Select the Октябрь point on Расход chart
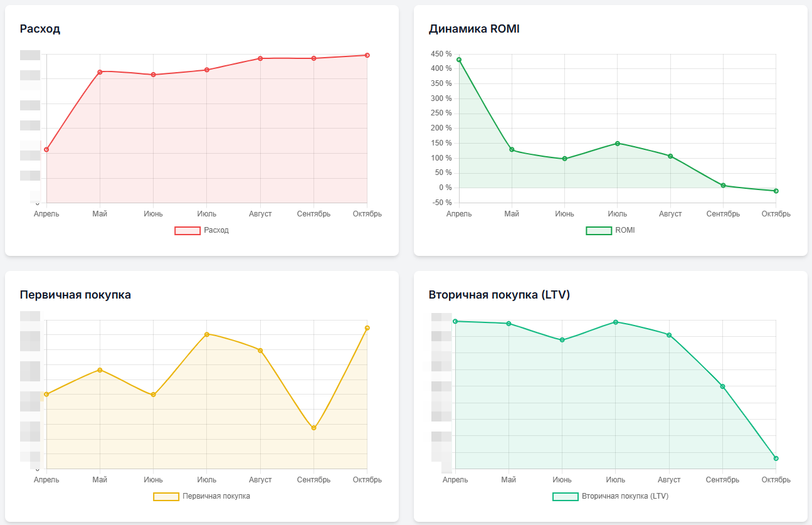 (367, 55)
